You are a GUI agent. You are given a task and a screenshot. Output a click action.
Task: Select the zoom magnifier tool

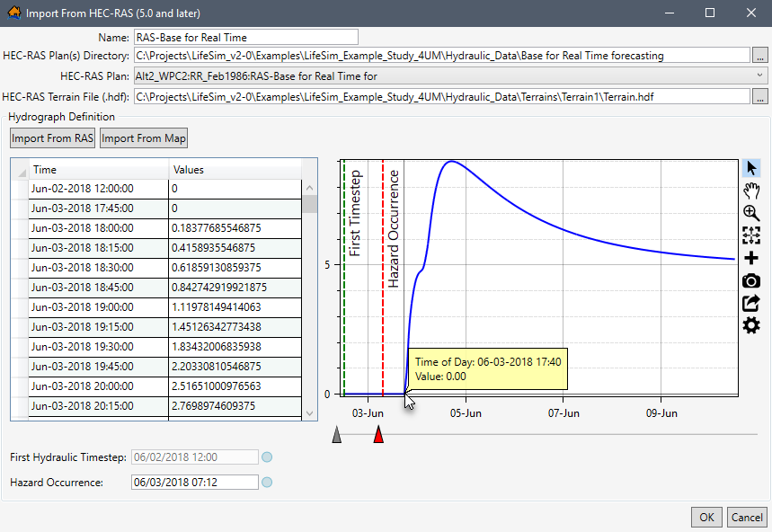[x=751, y=214]
